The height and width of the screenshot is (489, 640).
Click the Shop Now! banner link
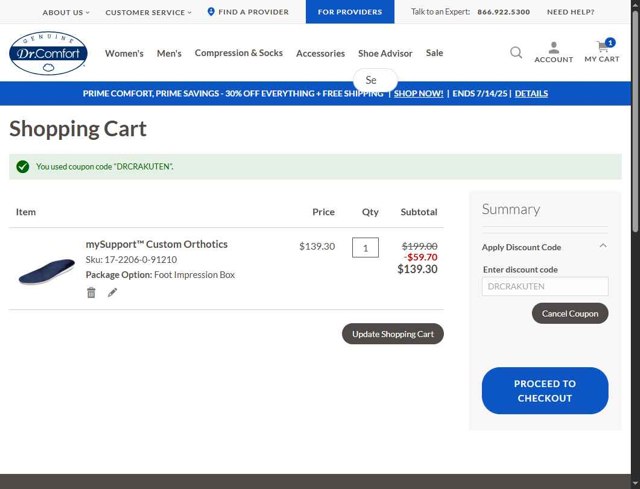coord(418,93)
